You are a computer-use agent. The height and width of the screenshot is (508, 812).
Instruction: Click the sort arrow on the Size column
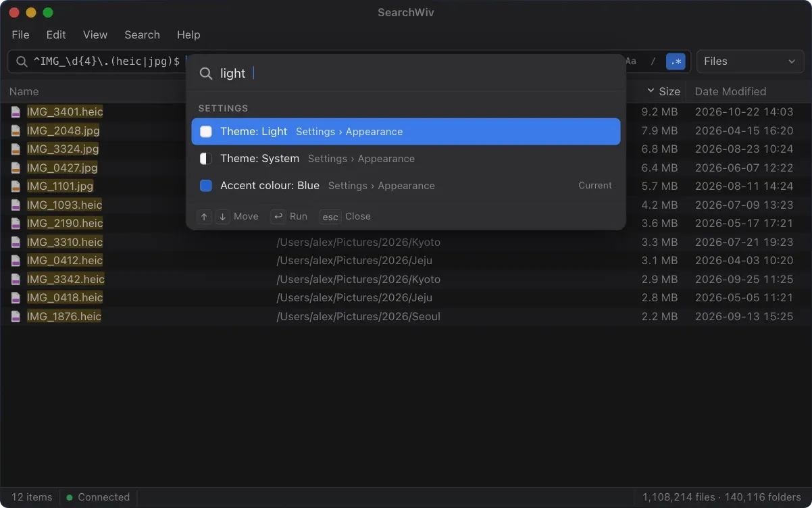coord(651,91)
